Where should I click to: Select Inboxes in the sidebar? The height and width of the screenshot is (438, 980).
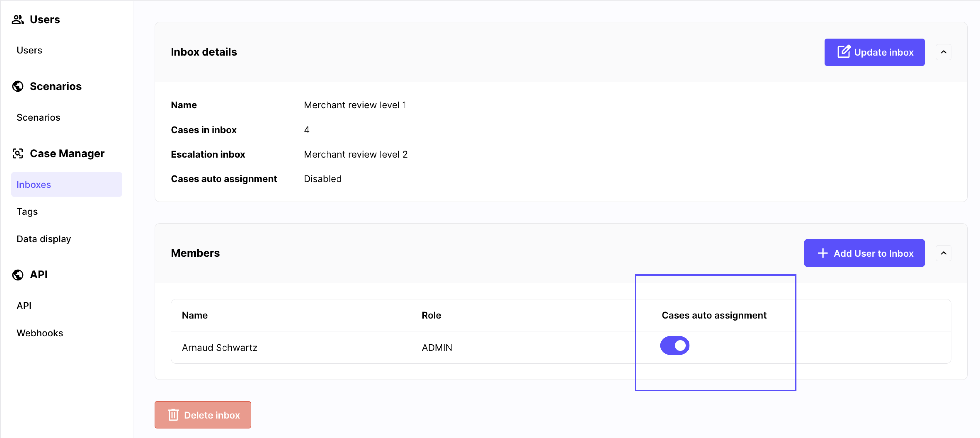tap(67, 184)
